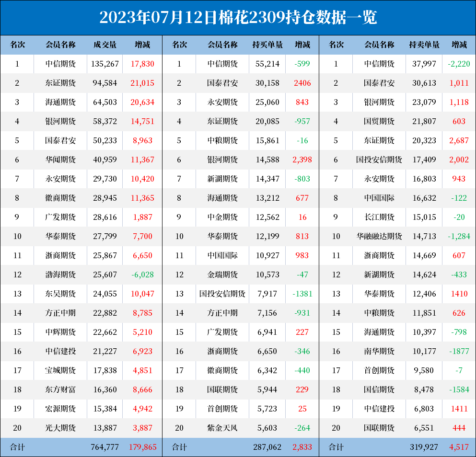Click the 宏源期货 member name
The image size is (476, 457).
pos(60,409)
